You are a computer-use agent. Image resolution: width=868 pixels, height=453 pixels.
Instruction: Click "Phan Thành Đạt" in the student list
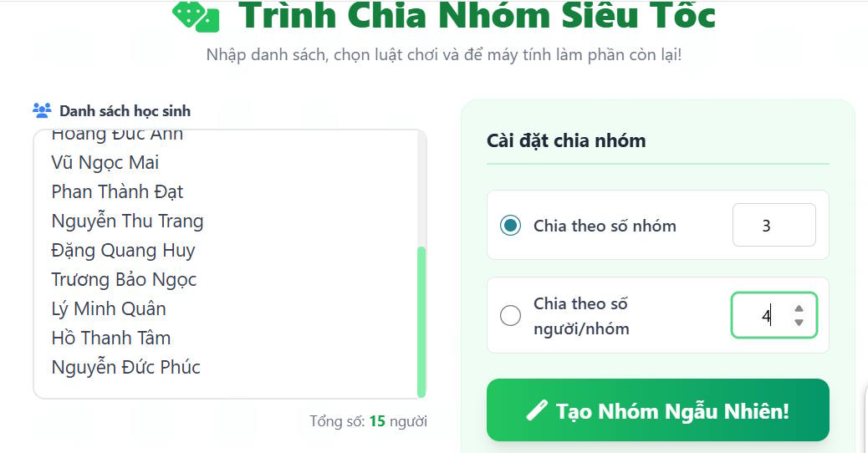[117, 191]
